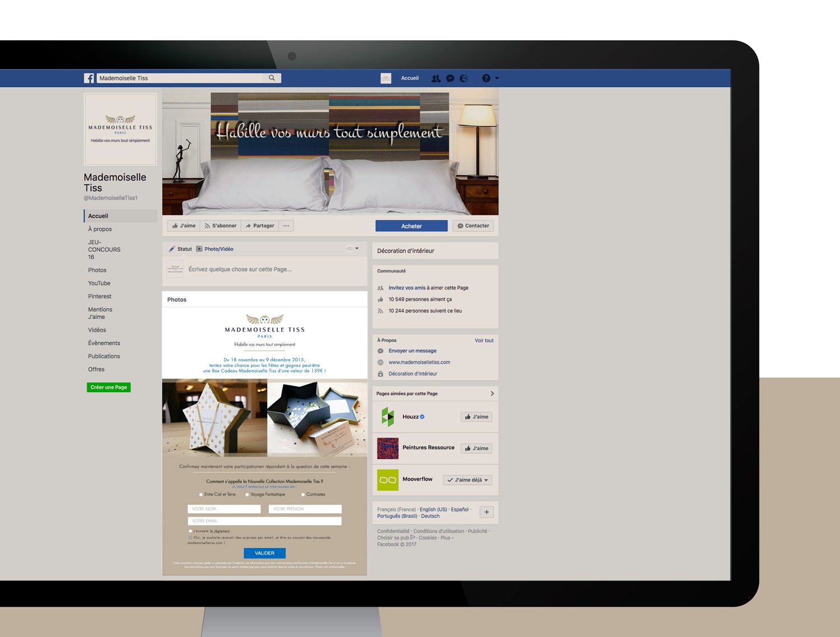Open Photos in the sidebar

(97, 270)
